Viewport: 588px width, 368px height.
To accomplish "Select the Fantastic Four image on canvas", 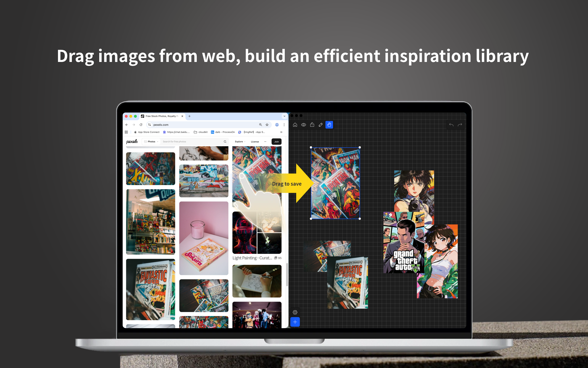I will [347, 283].
